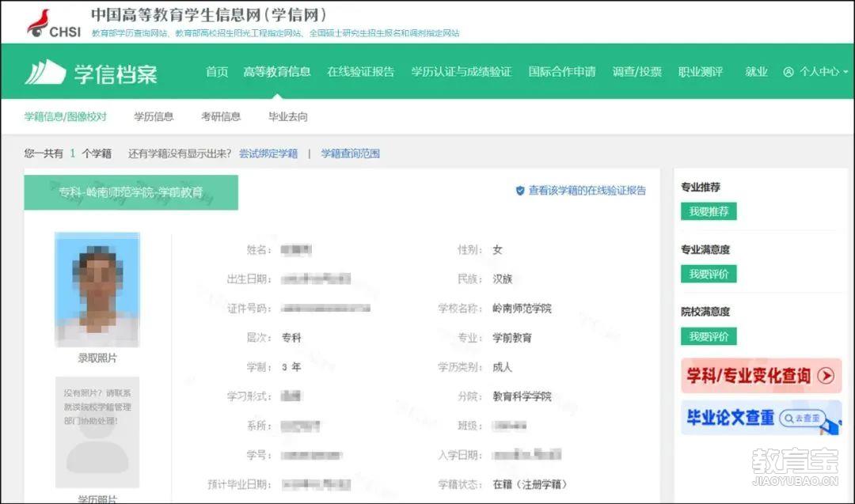The width and height of the screenshot is (855, 504).
Task: Expand the 个人中心 dropdown arrow
Action: point(845,72)
